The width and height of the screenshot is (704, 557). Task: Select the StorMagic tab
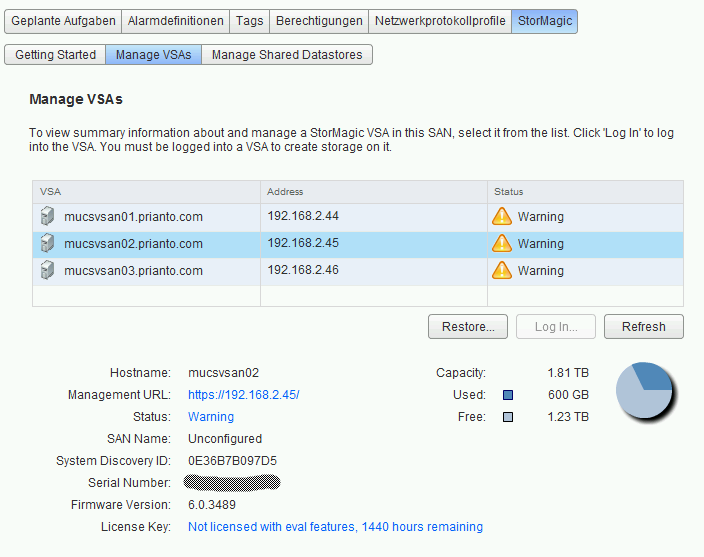coord(545,21)
